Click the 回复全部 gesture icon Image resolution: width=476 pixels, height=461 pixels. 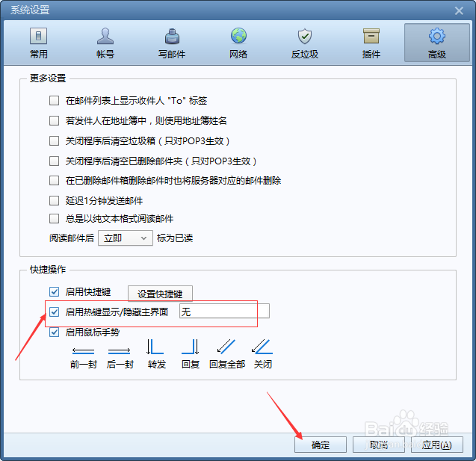click(x=226, y=347)
